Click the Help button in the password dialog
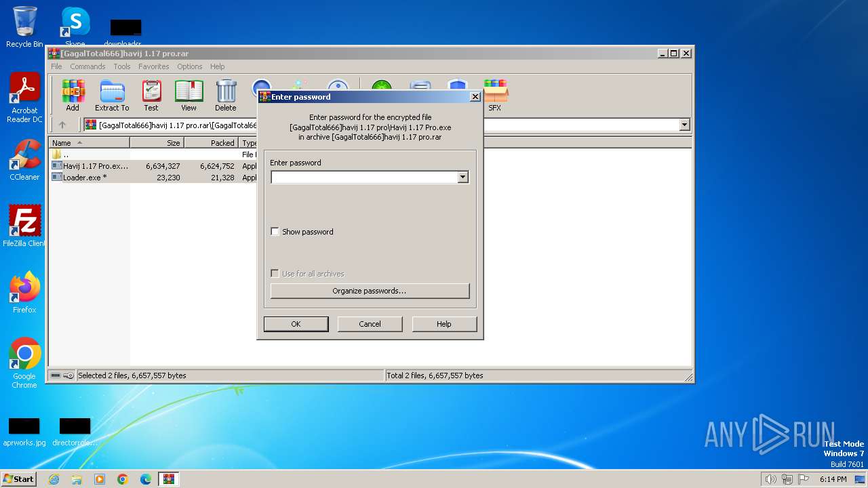The height and width of the screenshot is (488, 868). point(444,324)
